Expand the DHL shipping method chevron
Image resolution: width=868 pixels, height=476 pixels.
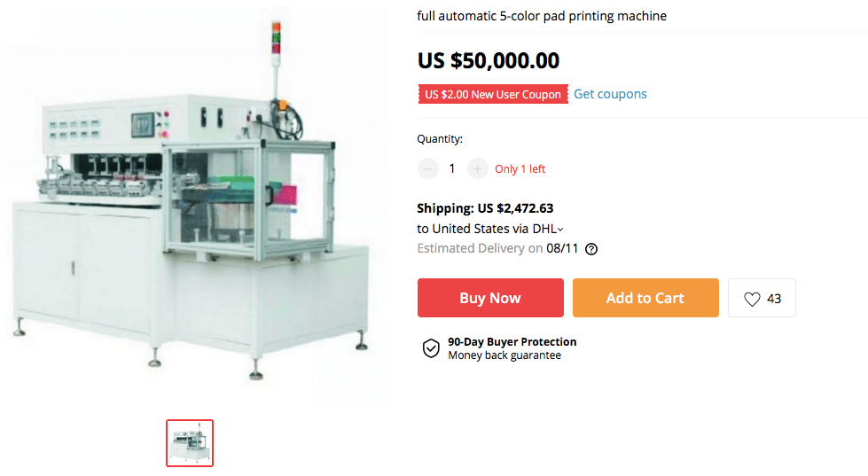click(x=560, y=230)
